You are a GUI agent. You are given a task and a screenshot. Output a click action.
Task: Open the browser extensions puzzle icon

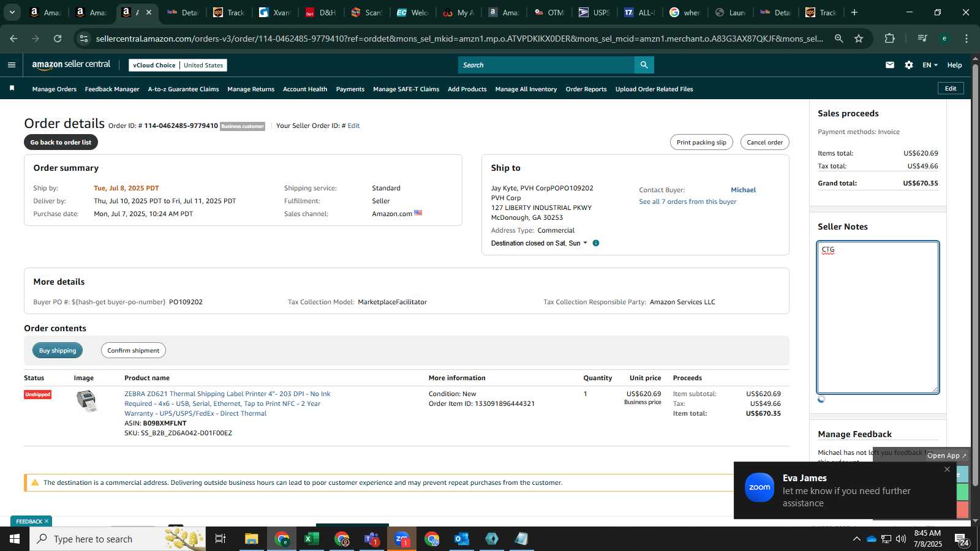pyautogui.click(x=890, y=39)
